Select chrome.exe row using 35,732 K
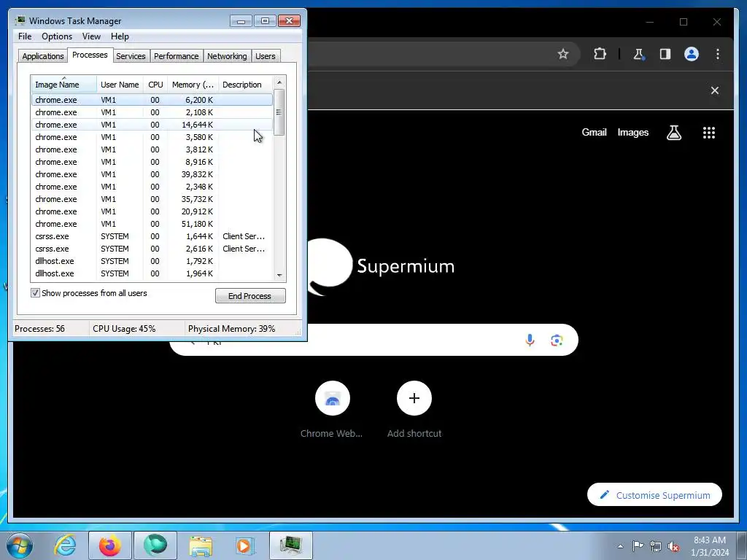Screen dimensions: 747x560 click(x=152, y=199)
